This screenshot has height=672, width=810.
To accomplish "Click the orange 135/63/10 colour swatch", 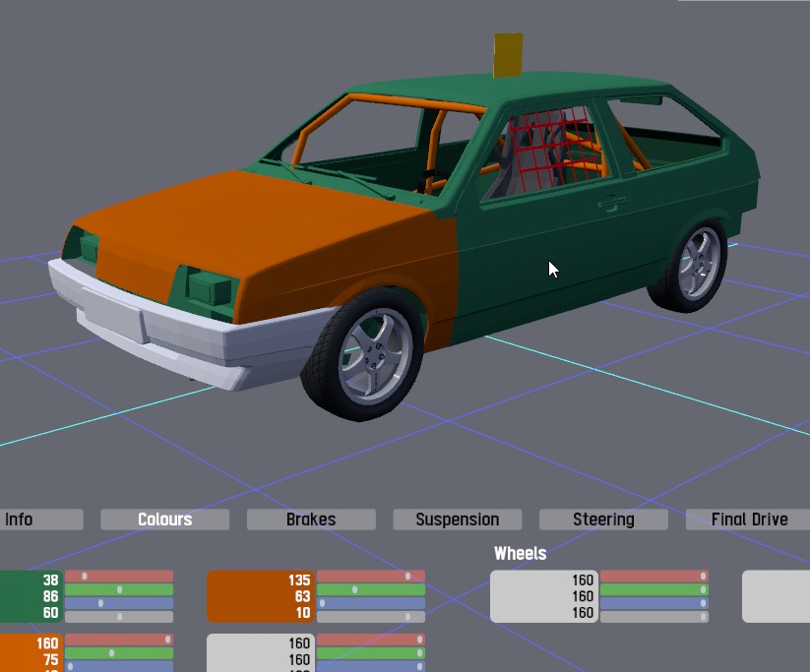I will 261,596.
